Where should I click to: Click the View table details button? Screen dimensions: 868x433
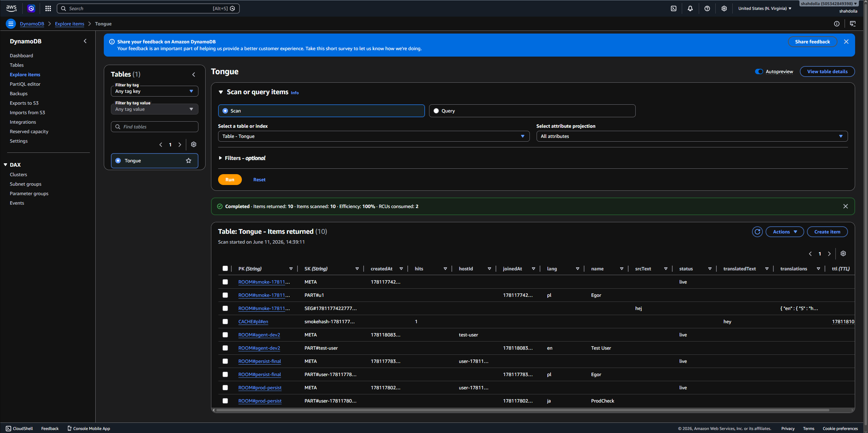(827, 71)
